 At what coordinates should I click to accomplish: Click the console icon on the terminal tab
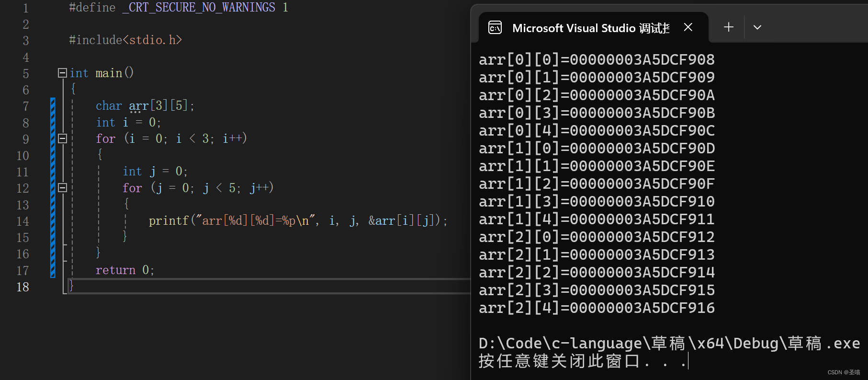495,28
